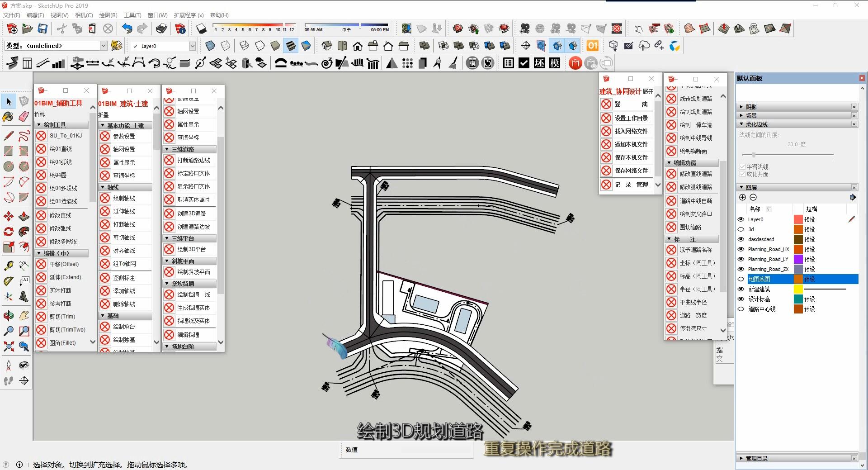The height and width of the screenshot is (470, 868).
Task: Switch to Front view house icon
Action: tap(358, 46)
